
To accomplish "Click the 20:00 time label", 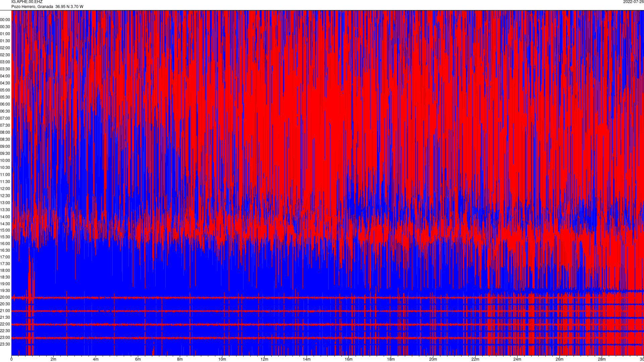I will click(x=5, y=297).
